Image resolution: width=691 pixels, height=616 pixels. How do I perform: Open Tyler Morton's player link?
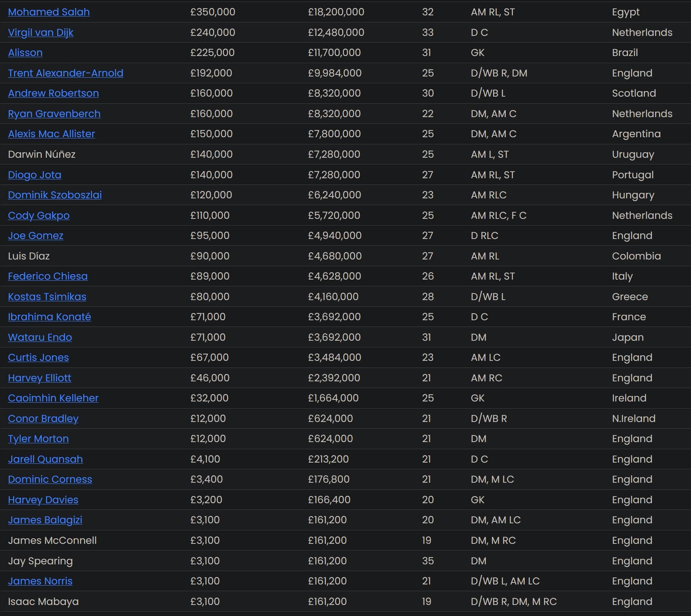(38, 439)
